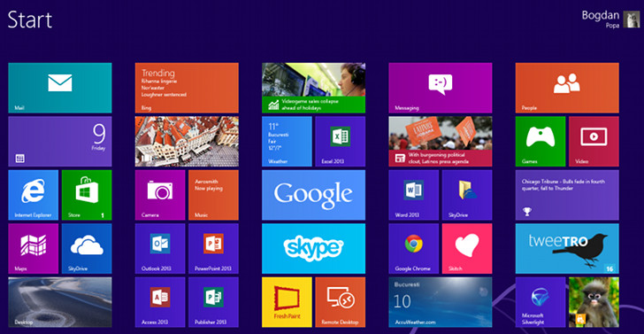
Task: Open the Messaging tile
Action: pyautogui.click(x=441, y=88)
